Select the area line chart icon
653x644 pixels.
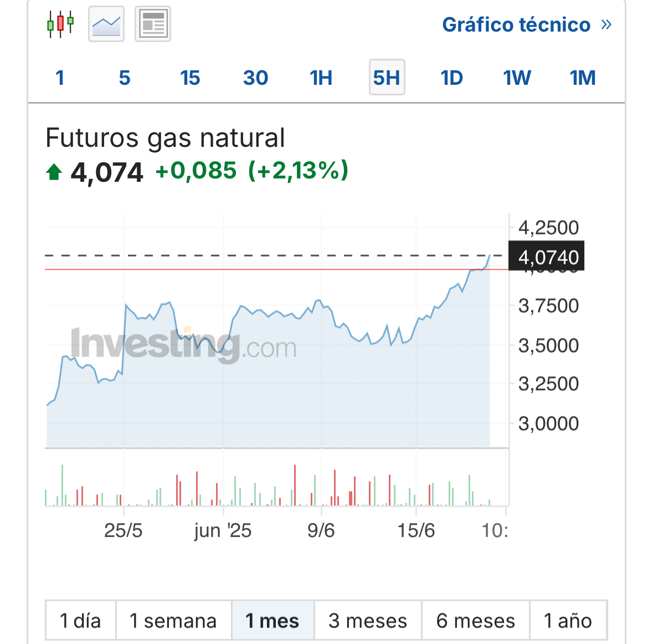tap(106, 24)
